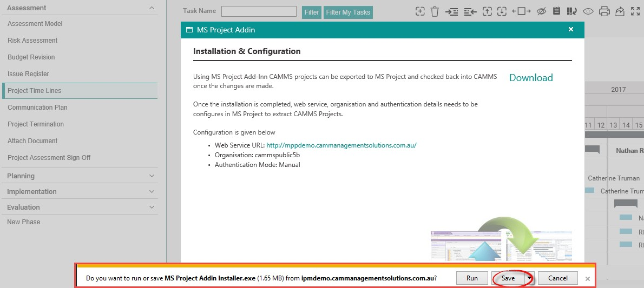Open the Web Service URL link
644x288 pixels.
(x=341, y=145)
